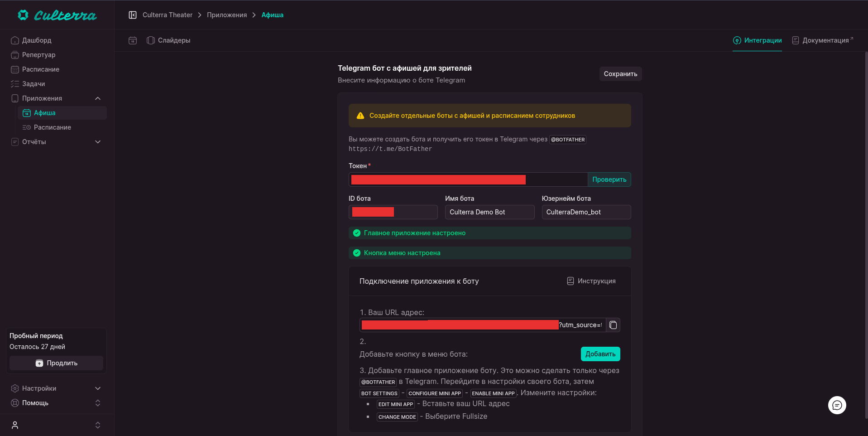Open Инструкция for bot connection

(x=591, y=281)
